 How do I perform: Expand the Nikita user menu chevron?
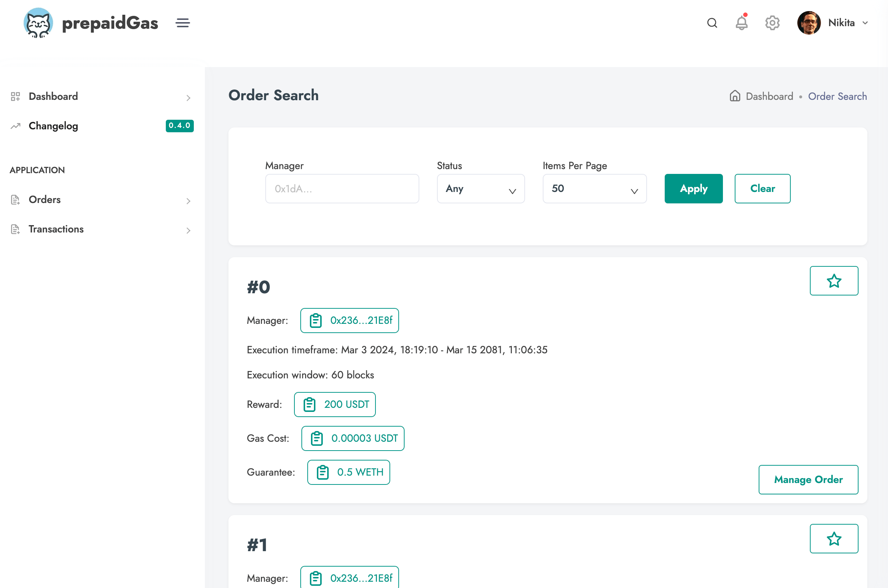tap(865, 23)
